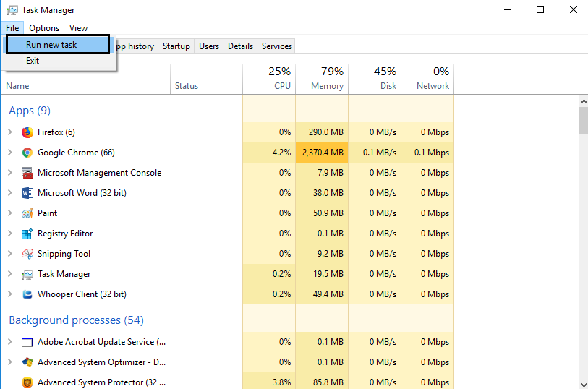Click the Microsoft Word icon
The height and width of the screenshot is (389, 588).
pyautogui.click(x=27, y=193)
